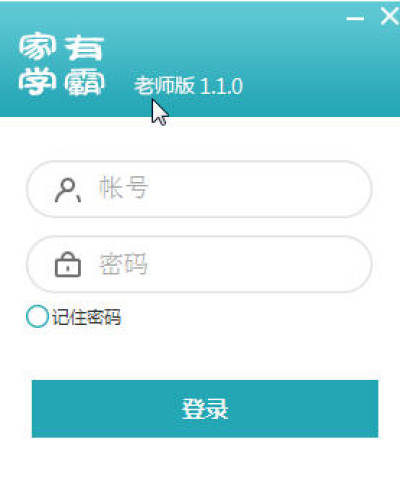Click the 登录 text on the login button

(x=205, y=409)
